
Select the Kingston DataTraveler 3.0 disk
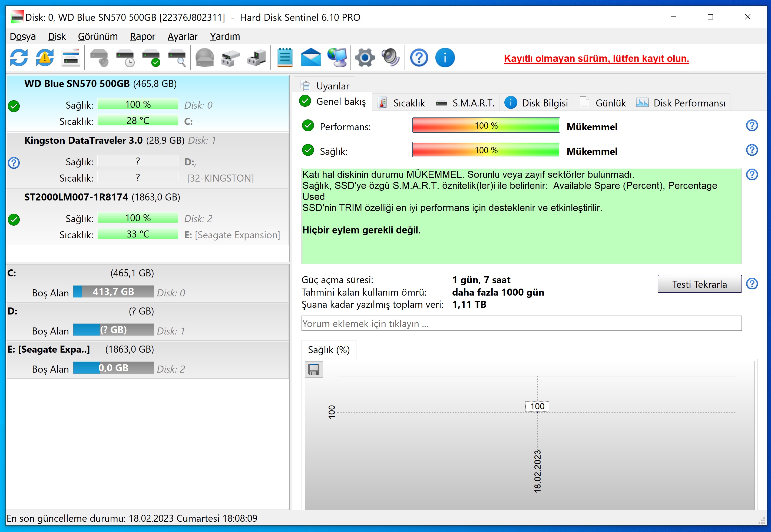tap(148, 160)
